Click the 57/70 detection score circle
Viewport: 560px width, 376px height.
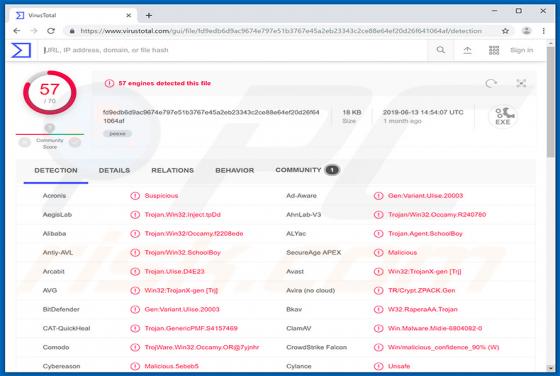point(50,93)
